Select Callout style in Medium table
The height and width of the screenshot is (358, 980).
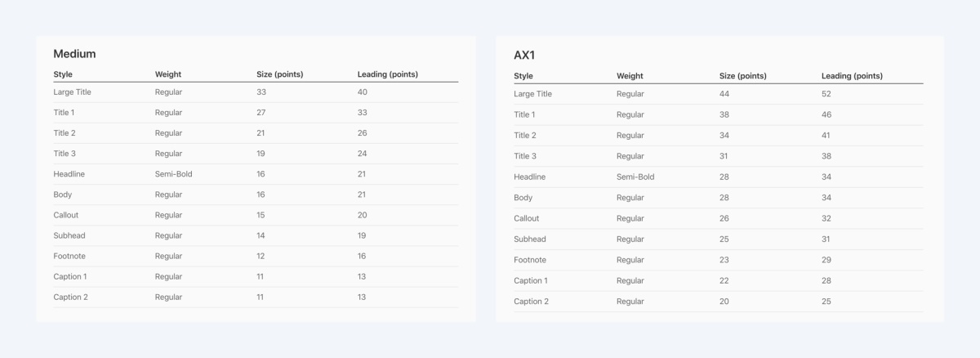point(66,215)
